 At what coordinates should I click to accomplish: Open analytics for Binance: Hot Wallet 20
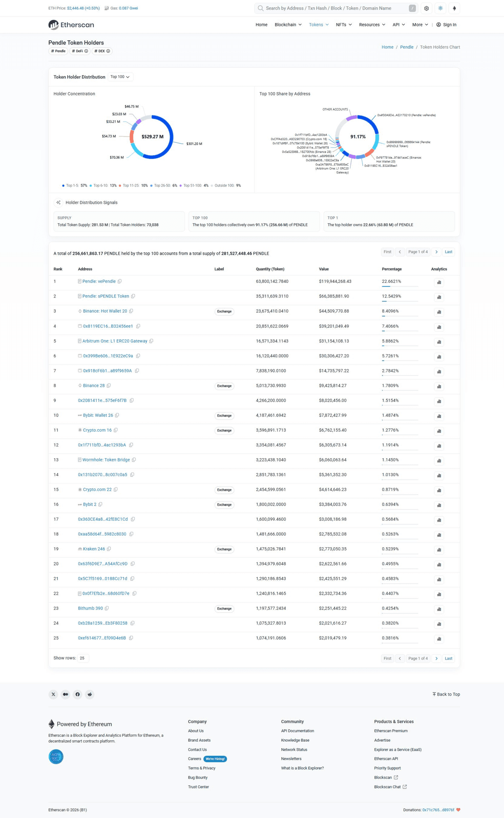click(439, 312)
